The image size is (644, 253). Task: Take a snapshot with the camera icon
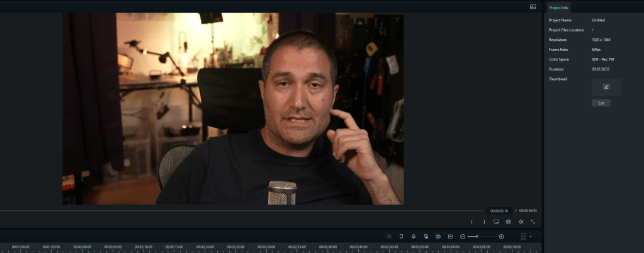(509, 222)
